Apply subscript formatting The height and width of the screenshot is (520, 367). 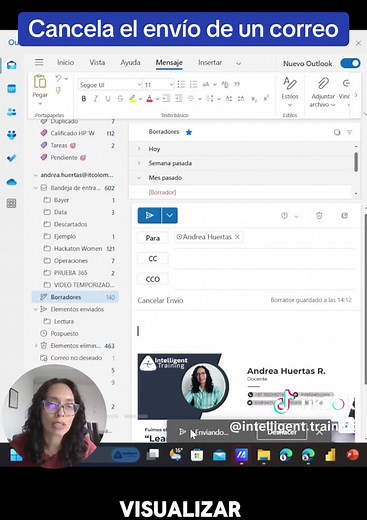[x=254, y=99]
